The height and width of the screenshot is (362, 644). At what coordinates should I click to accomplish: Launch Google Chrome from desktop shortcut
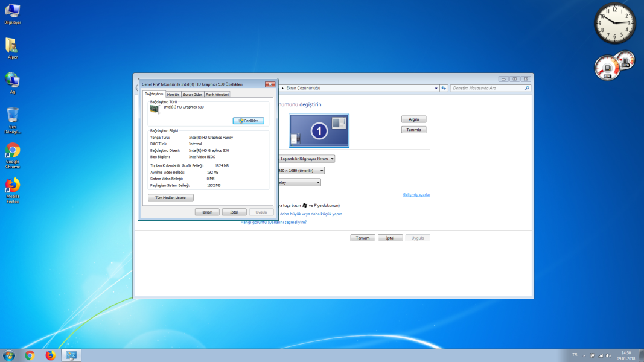(x=12, y=151)
